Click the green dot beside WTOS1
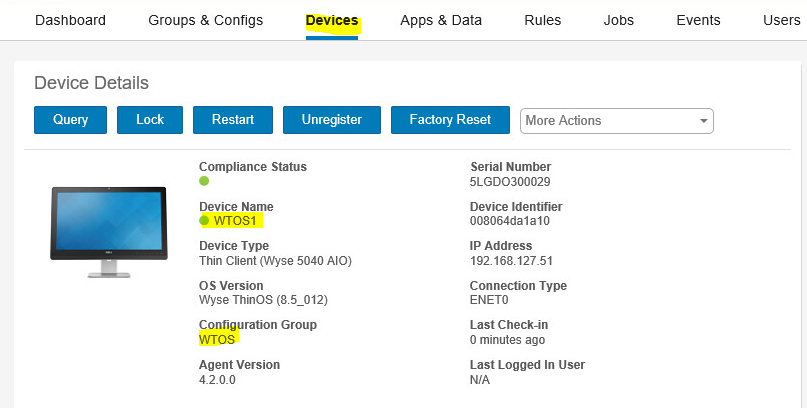The height and width of the screenshot is (408, 807). pos(204,221)
